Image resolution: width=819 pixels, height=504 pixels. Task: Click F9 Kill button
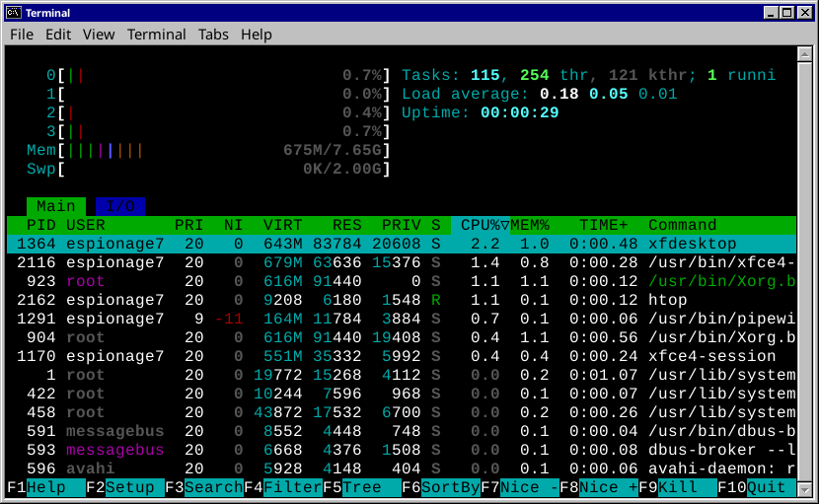[x=678, y=487]
